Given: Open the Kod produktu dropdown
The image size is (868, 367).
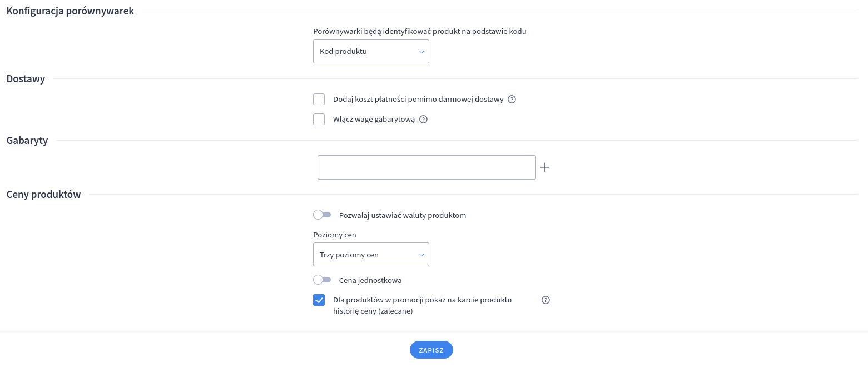Looking at the screenshot, I should (371, 51).
